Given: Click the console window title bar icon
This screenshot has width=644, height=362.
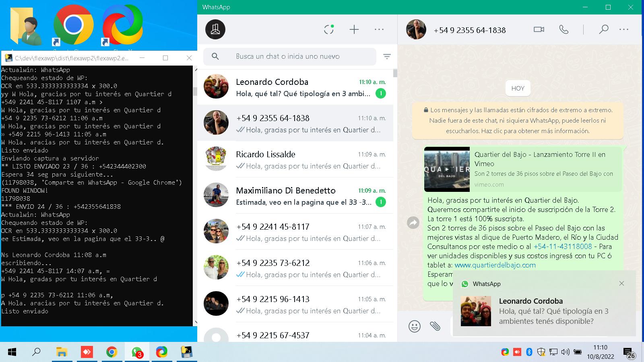Looking at the screenshot, I should pyautogui.click(x=8, y=58).
